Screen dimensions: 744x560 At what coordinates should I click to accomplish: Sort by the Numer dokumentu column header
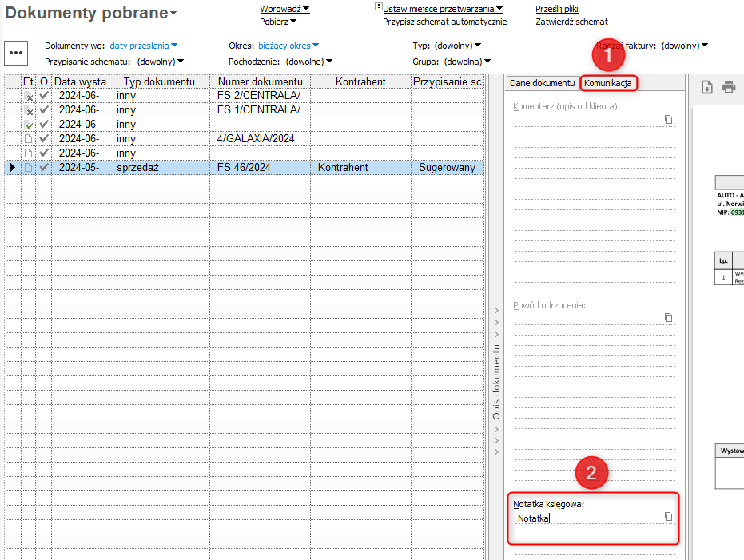260,81
